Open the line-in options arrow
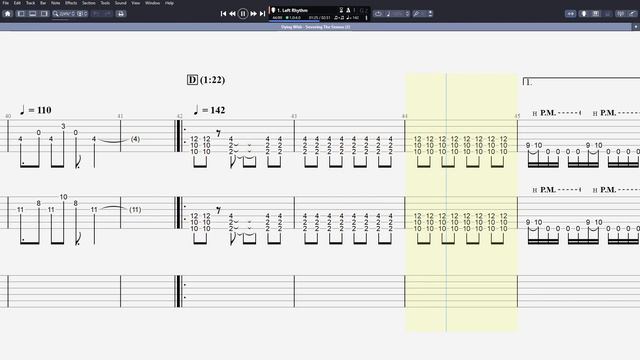Viewport: 640px width, 360px height. pos(430,13)
